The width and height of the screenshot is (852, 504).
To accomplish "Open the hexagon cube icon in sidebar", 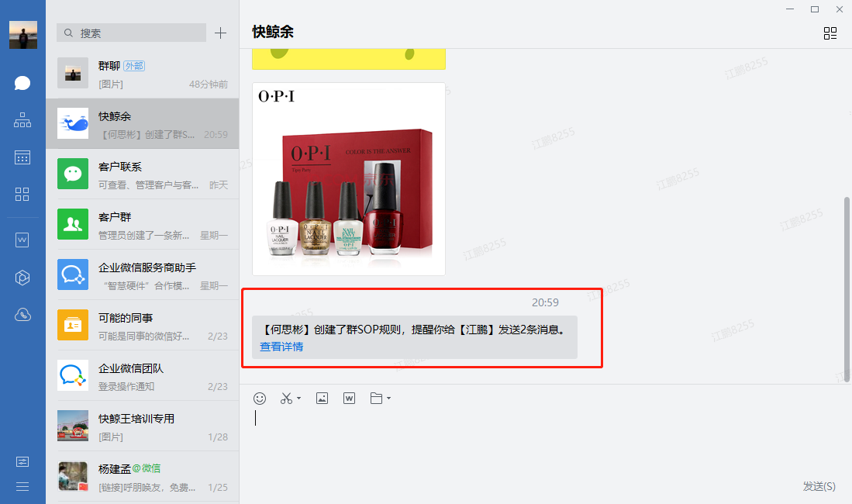I will pos(22,278).
